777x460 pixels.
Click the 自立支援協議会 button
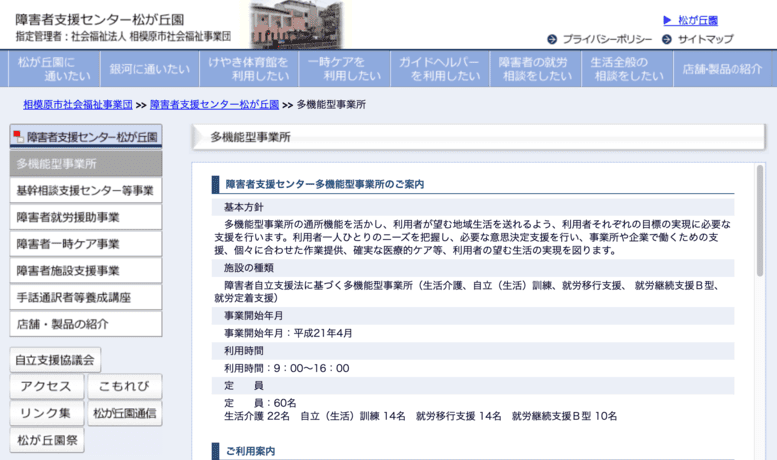55,360
